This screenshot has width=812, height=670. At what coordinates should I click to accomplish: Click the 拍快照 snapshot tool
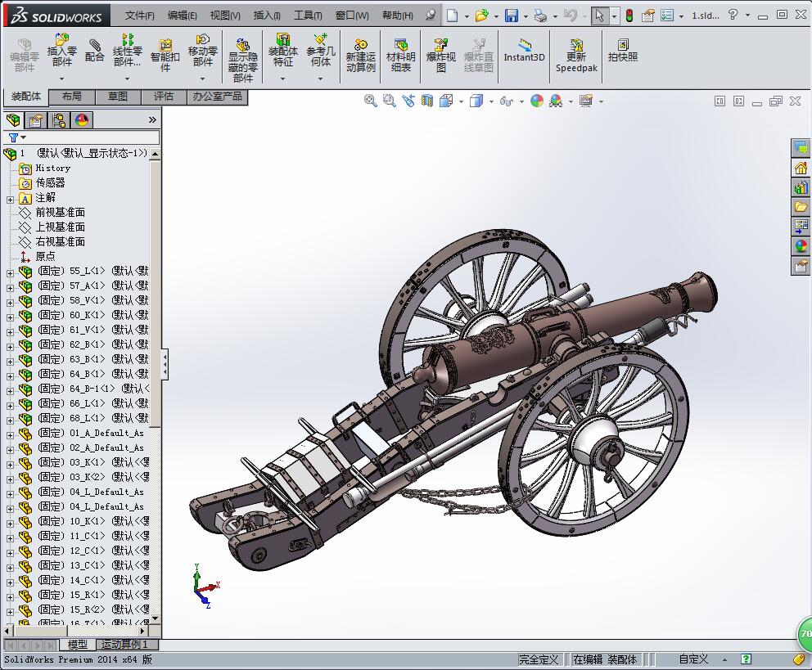(622, 51)
